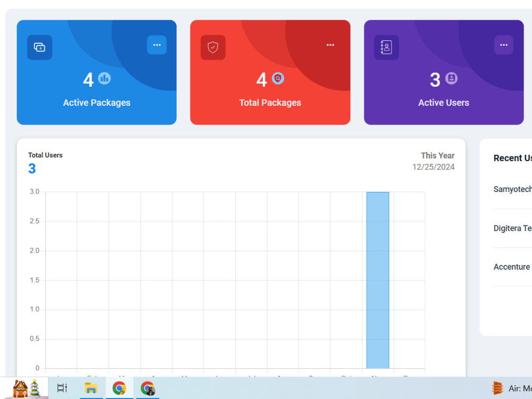Click the Total Users heading

[x=45, y=155]
